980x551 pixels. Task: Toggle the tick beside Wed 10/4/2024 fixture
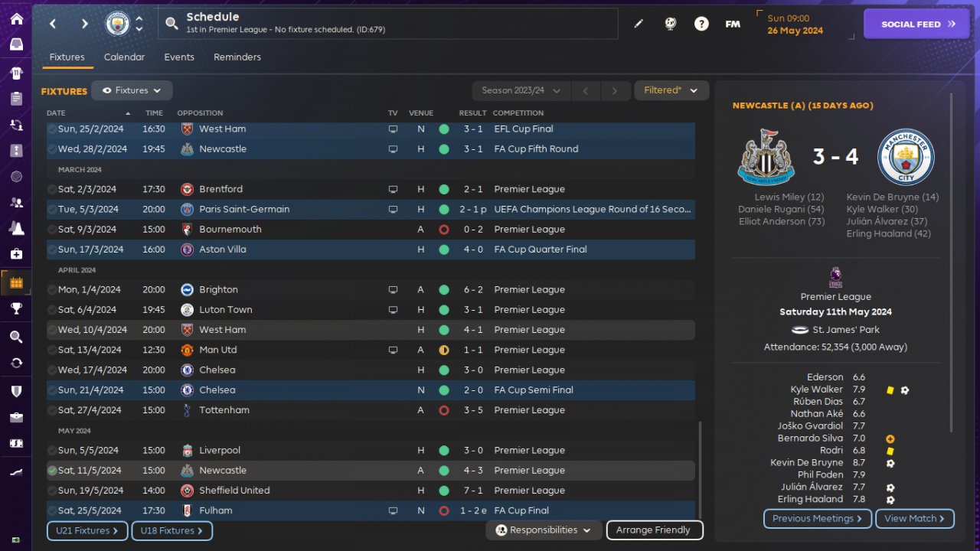[x=52, y=330]
